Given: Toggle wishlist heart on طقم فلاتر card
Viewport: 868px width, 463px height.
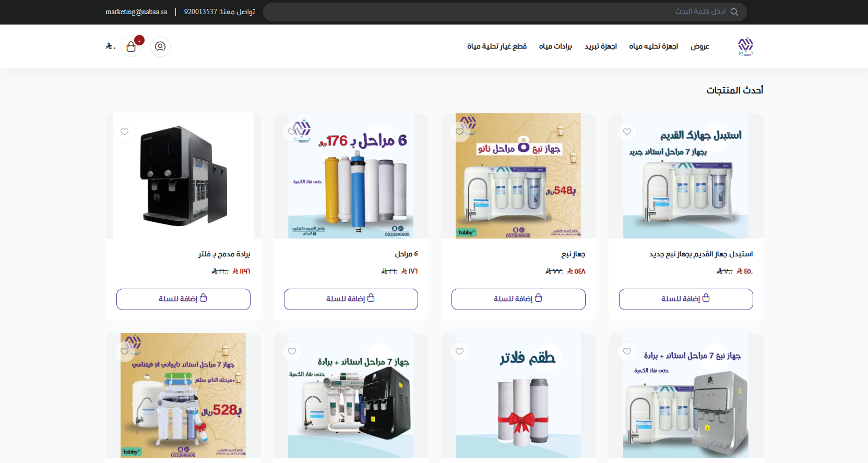Looking at the screenshot, I should [460, 351].
